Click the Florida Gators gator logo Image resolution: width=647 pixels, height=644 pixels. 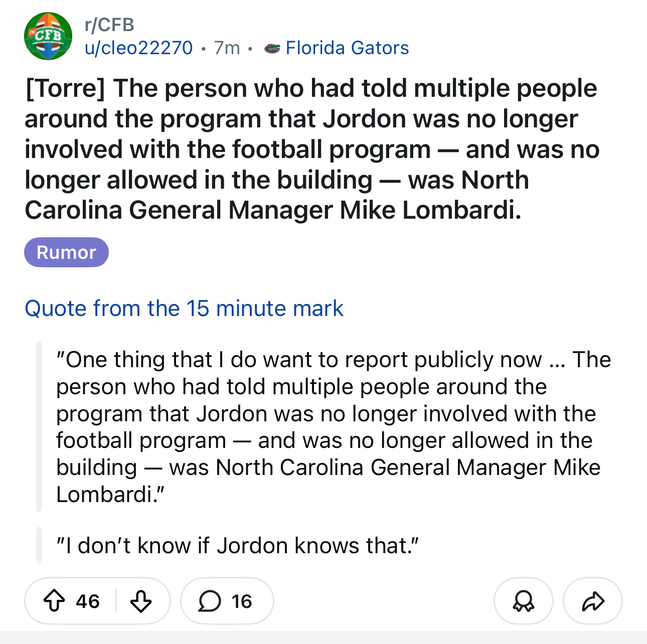pos(272,49)
